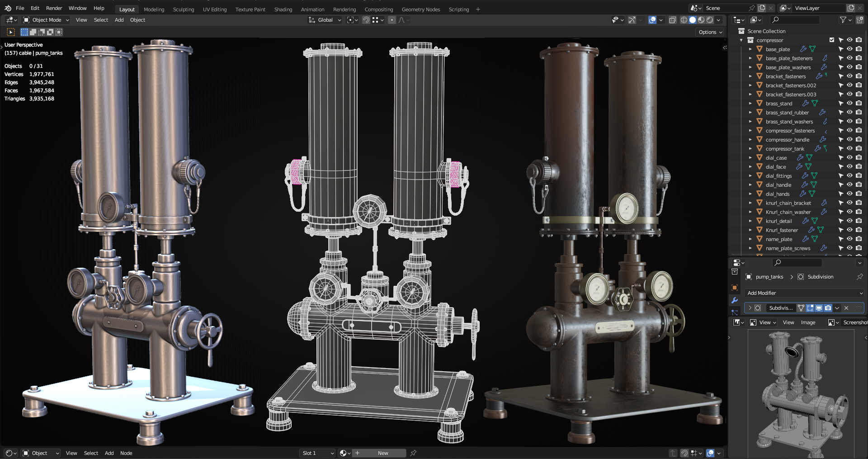Enable snapping magnet icon
Image resolution: width=868 pixels, height=459 pixels.
[366, 20]
